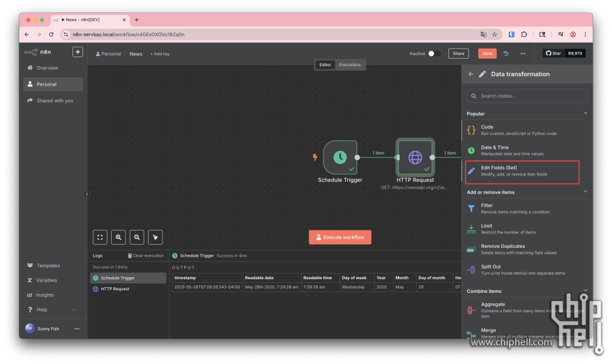The width and height of the screenshot is (612, 364).
Task: Reload the browser page
Action: coord(51,35)
